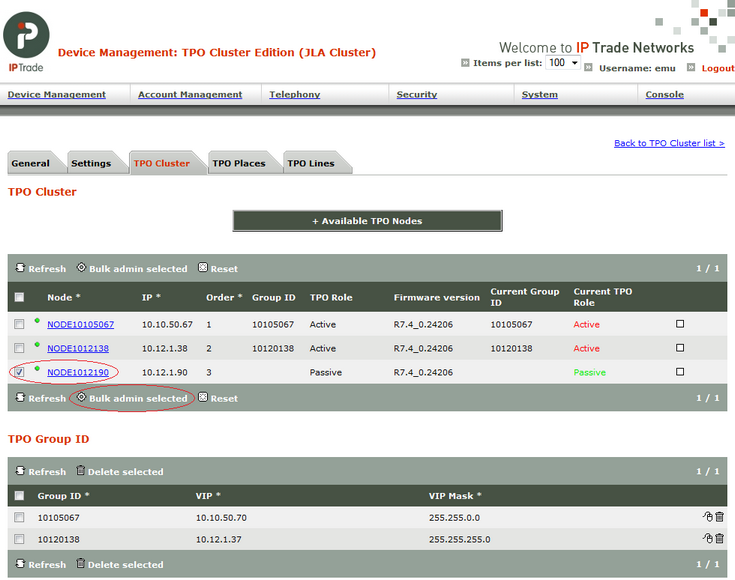The height and width of the screenshot is (580, 735).
Task: Open the NODE1012190 link
Action: click(78, 372)
